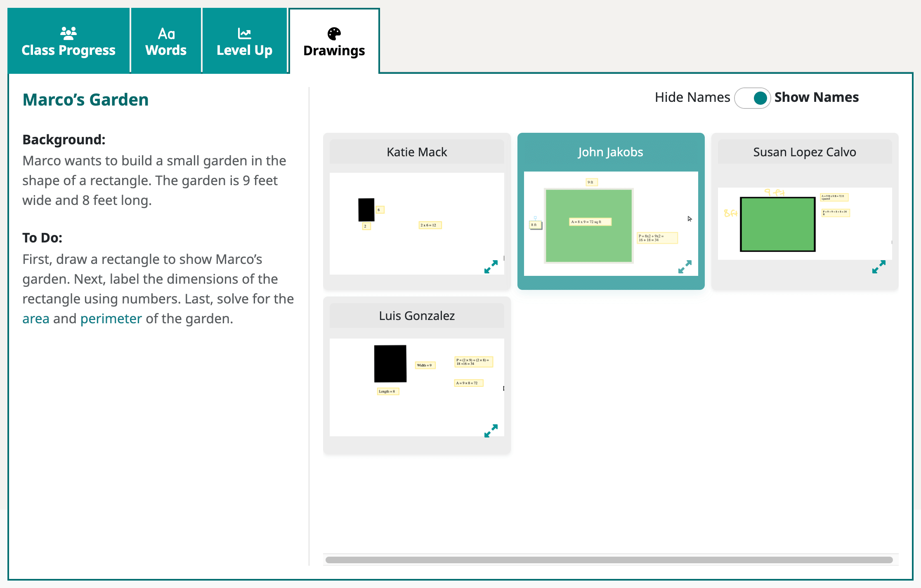Expand Luis Gonzalez's drawing with arrows icon
The height and width of the screenshot is (588, 921).
click(x=491, y=431)
